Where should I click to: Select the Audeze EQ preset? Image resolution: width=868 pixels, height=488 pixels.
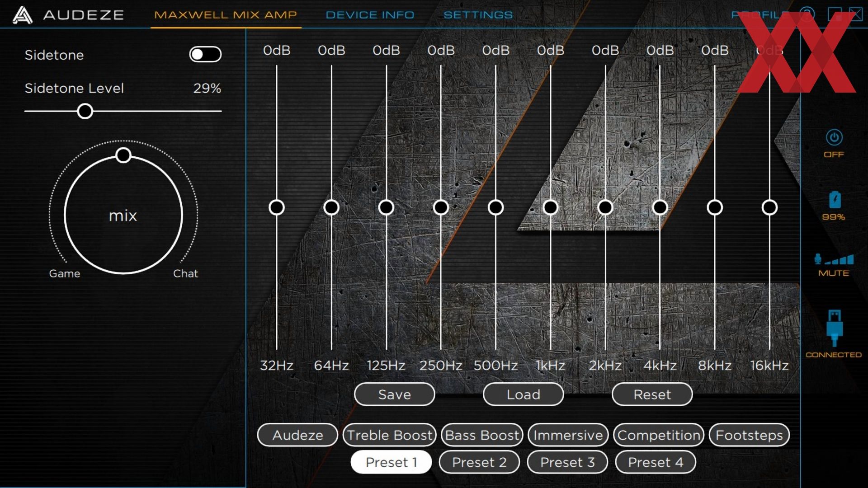(x=297, y=435)
